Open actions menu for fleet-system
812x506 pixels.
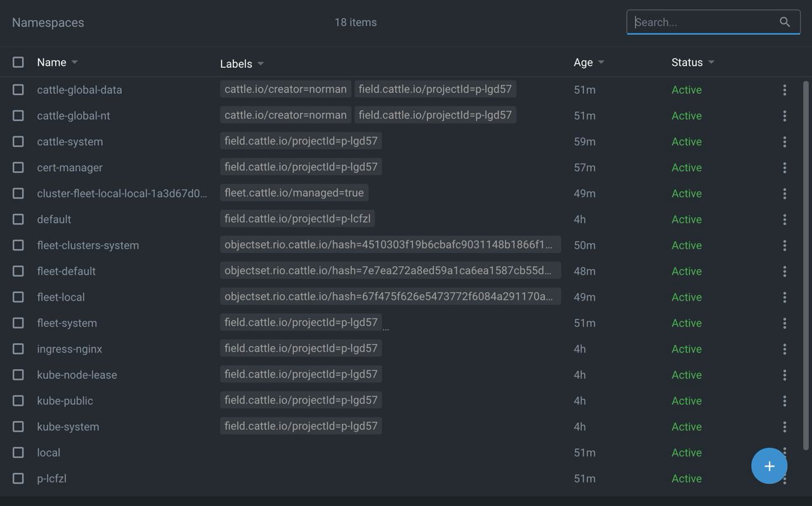coord(785,323)
